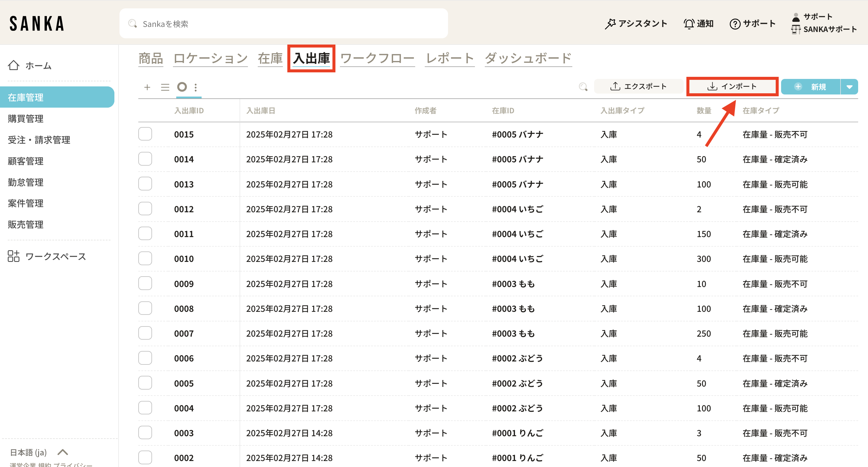Expand the dropdown arrow beside the New button
Screen dimensions: 868x467
[849, 87]
